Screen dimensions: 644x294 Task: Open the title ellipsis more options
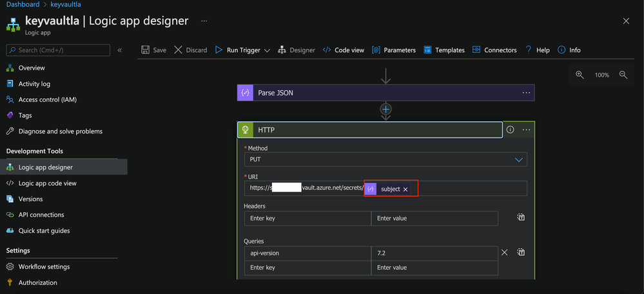point(204,21)
